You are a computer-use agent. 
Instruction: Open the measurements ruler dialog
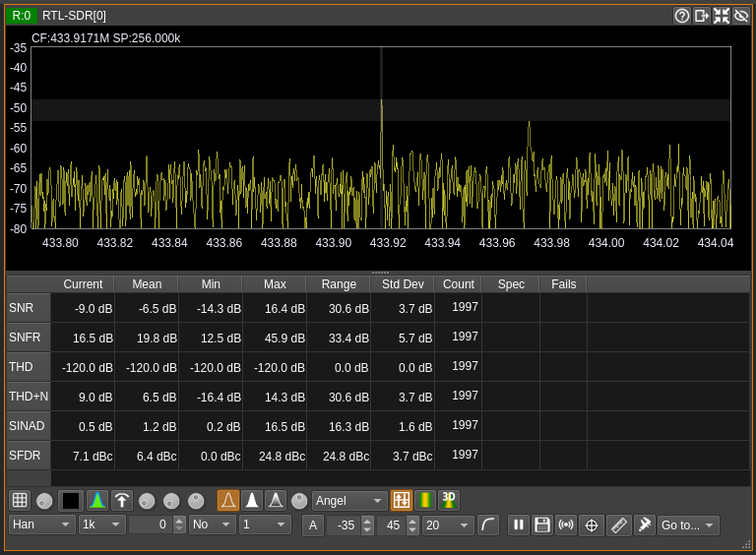618,525
